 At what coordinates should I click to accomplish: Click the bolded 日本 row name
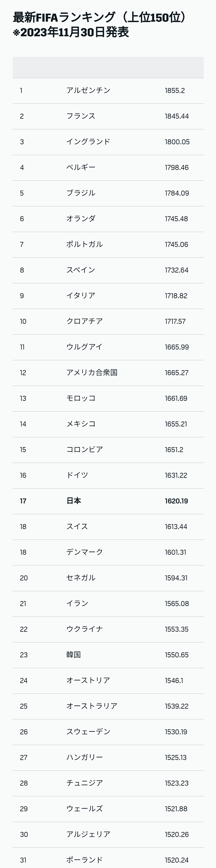tap(74, 501)
